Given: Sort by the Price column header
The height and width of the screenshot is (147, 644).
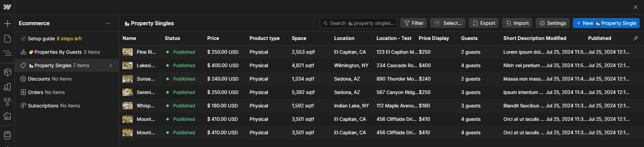Looking at the screenshot, I should [213, 38].
